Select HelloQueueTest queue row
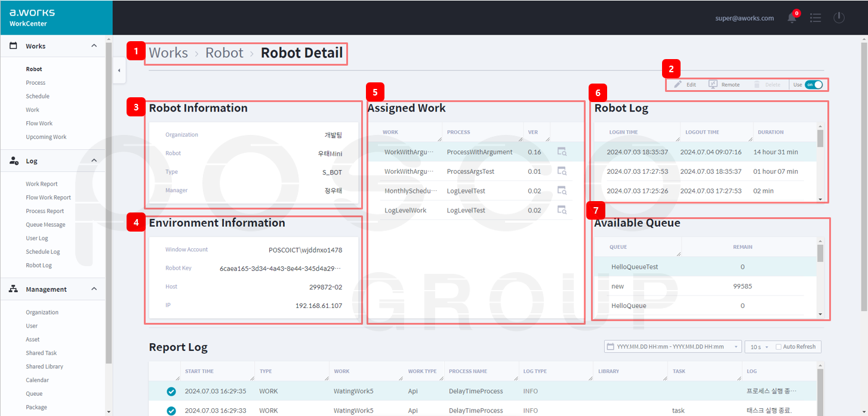Screen dimensions: 868x416 tap(705, 267)
